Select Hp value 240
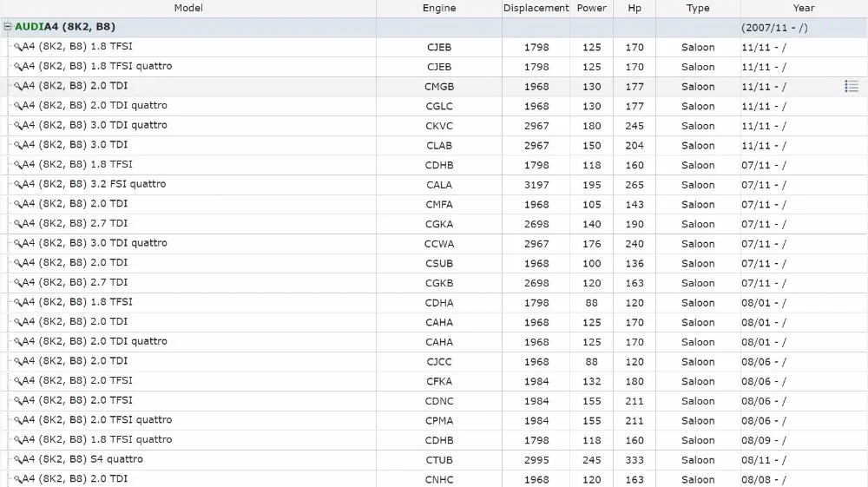This screenshot has width=868, height=487. [x=635, y=244]
